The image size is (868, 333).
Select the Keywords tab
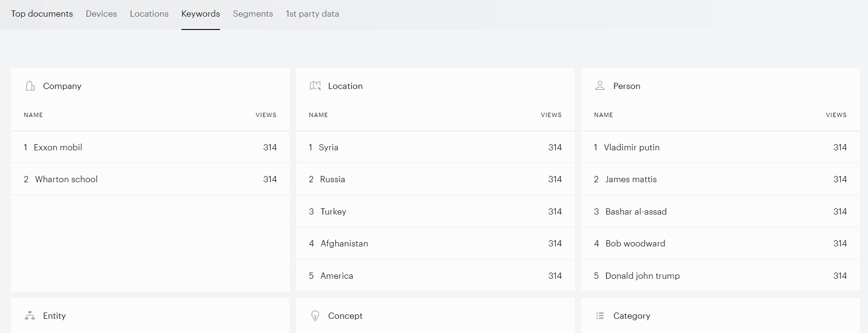coord(200,14)
